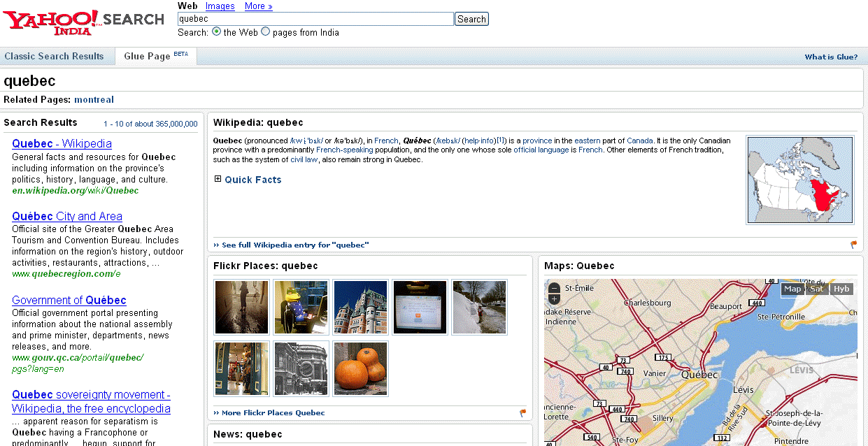Switch map to Hyb view
Screen dimensions: 868x446
click(x=841, y=289)
